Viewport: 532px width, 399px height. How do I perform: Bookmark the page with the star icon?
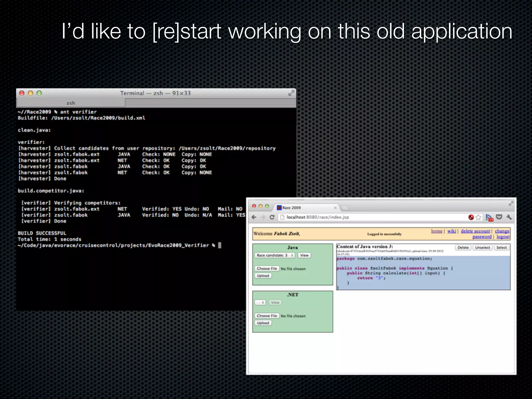tap(478, 217)
